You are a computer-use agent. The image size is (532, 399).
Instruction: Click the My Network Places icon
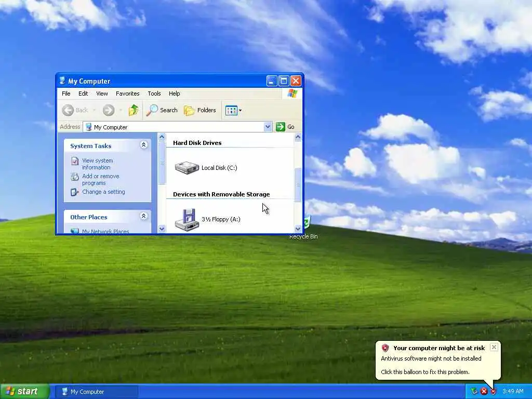click(x=75, y=231)
